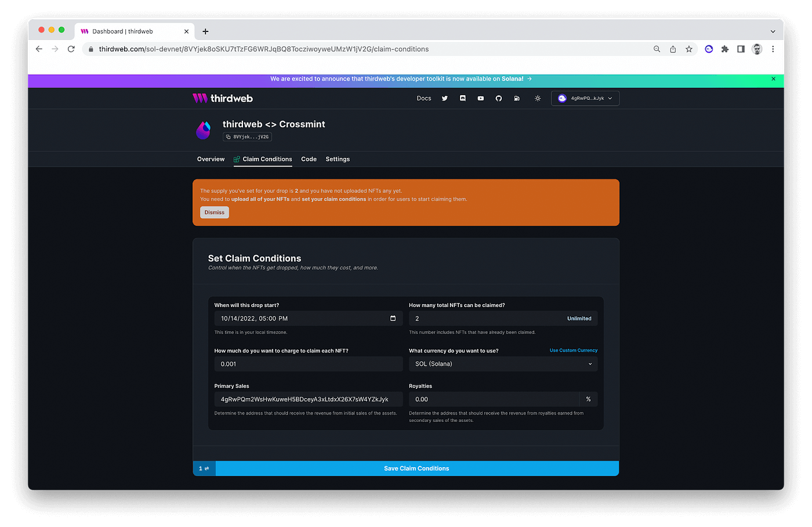Click the Crossmint project droplet logo

(204, 130)
